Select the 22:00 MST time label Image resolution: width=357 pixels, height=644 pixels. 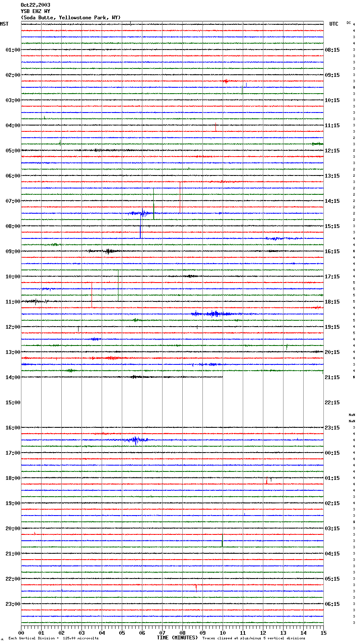click(x=13, y=579)
